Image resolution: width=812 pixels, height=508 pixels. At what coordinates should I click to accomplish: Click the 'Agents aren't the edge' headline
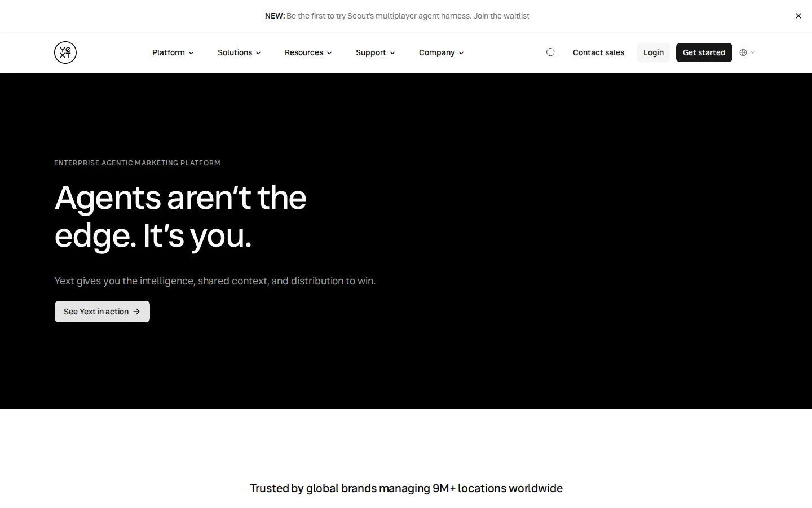click(180, 216)
